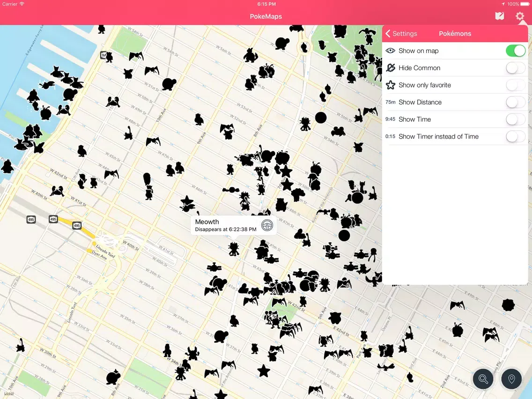The width and height of the screenshot is (532, 399).
Task: Turn on Show Distance switch
Action: click(x=515, y=102)
